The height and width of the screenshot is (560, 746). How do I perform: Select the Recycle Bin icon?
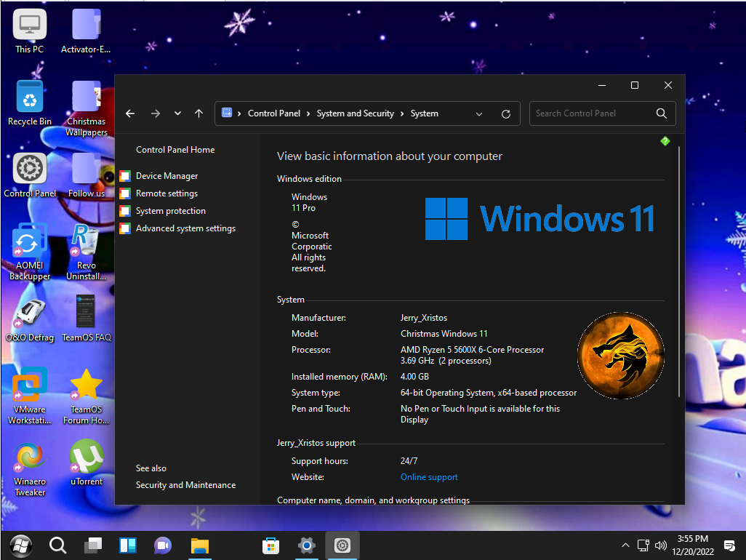pyautogui.click(x=30, y=97)
